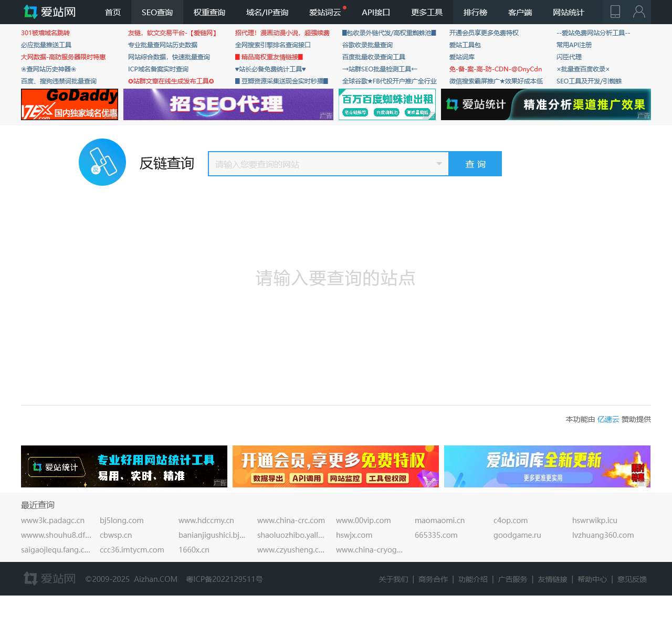Open 关于我们 in footer
This screenshot has height=627, width=672.
[393, 579]
